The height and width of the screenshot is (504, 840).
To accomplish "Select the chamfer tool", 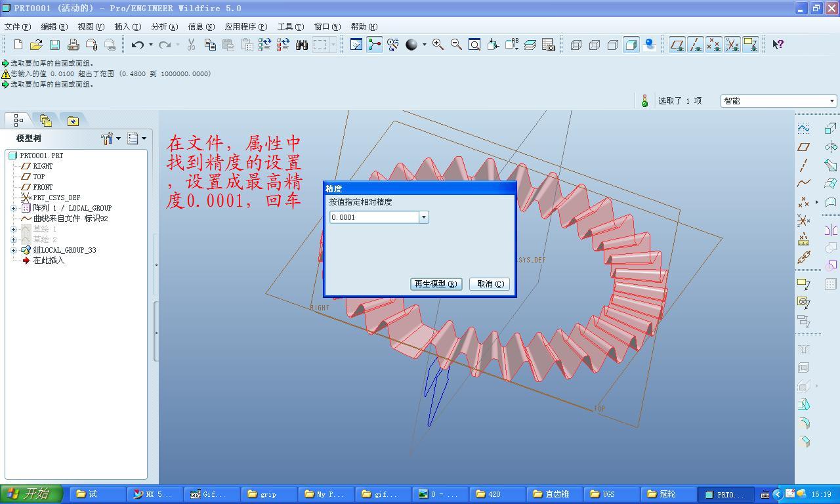I will tap(803, 441).
